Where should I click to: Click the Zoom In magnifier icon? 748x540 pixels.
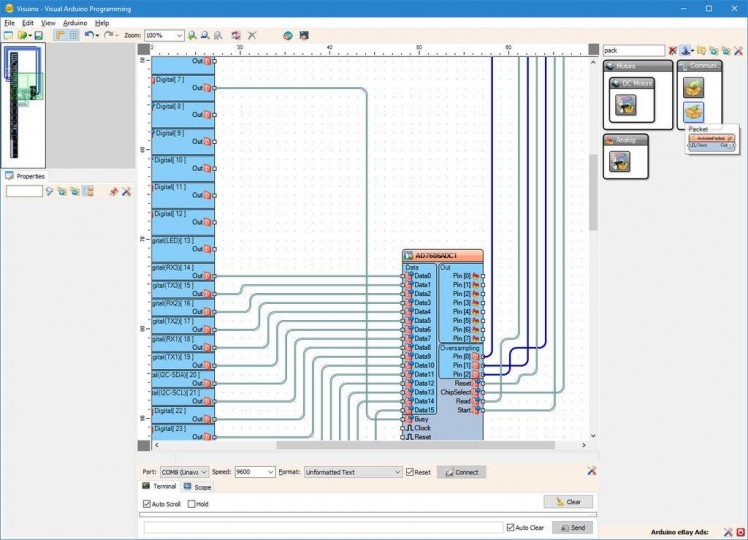tap(193, 35)
